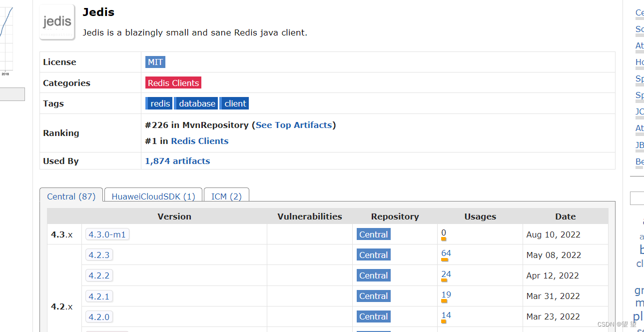Open the MIT license badge
The image size is (644, 332).
click(x=155, y=61)
